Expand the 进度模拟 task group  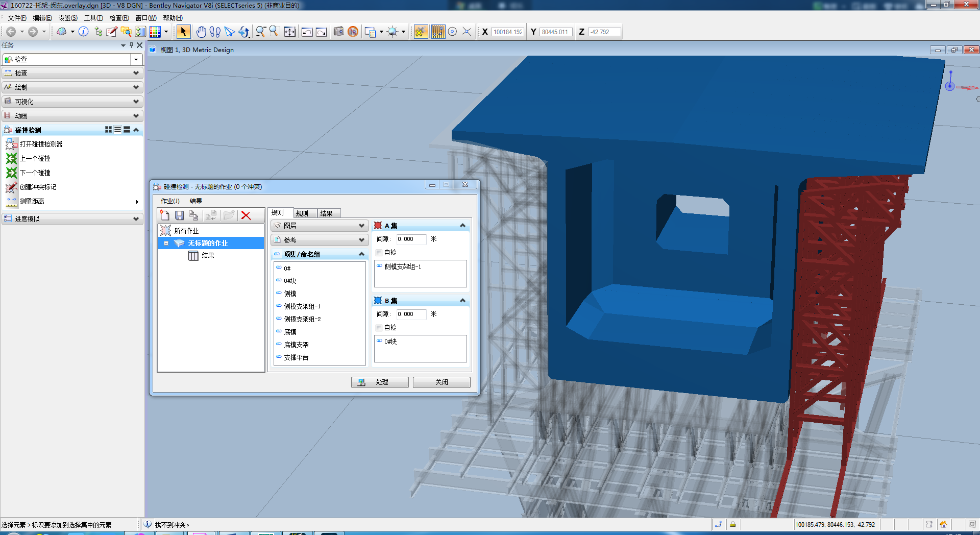(136, 219)
